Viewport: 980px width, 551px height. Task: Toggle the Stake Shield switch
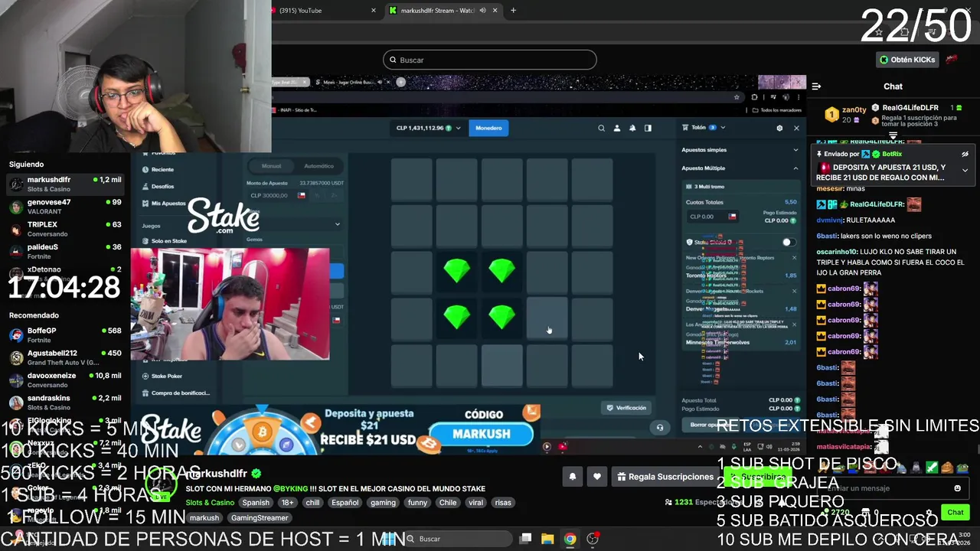pos(788,243)
